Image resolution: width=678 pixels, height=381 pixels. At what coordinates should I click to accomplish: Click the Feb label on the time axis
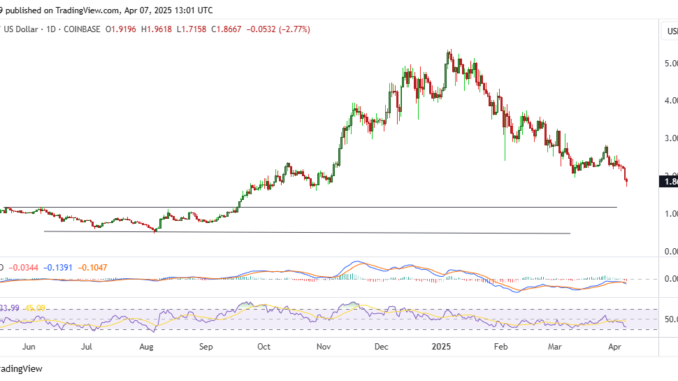click(501, 347)
